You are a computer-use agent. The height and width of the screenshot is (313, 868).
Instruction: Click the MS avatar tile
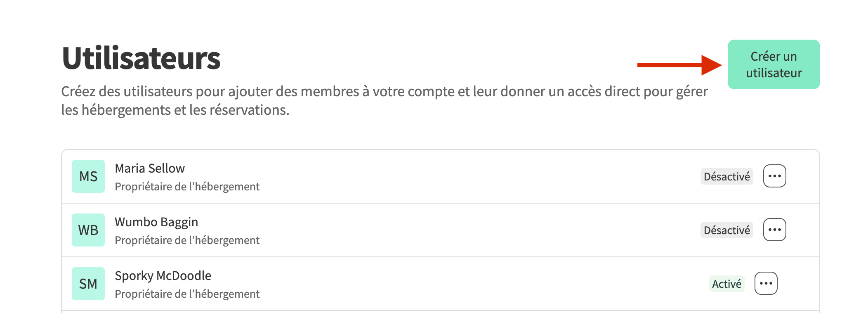coord(88,176)
